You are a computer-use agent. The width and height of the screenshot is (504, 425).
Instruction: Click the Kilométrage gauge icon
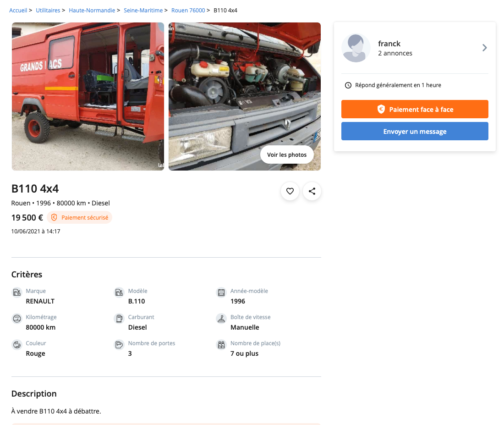click(17, 319)
